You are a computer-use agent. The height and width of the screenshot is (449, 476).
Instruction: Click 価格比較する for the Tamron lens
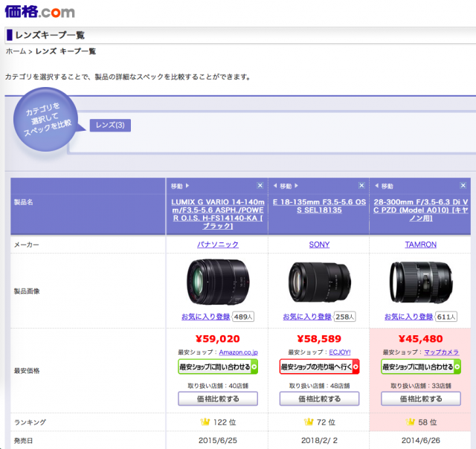(421, 398)
